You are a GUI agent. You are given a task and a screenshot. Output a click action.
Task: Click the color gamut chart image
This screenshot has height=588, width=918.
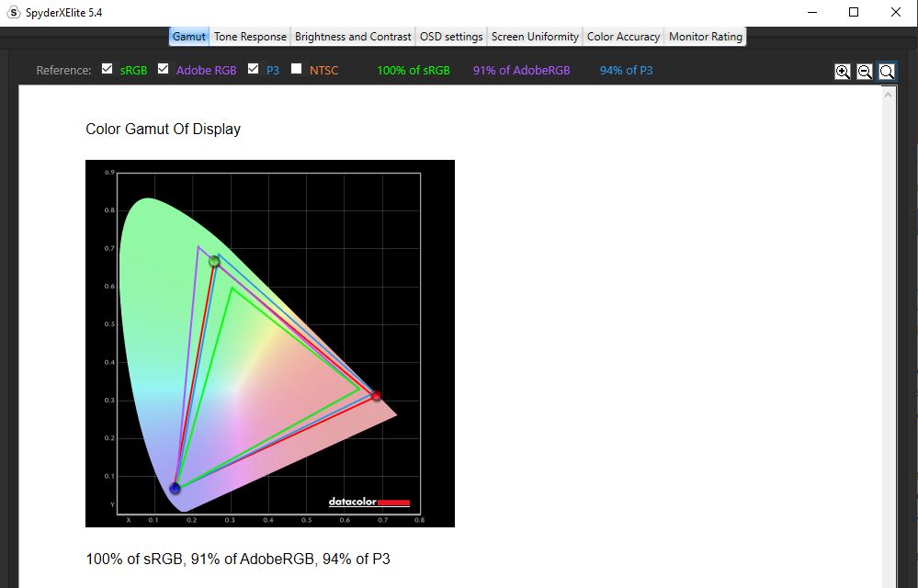269,343
